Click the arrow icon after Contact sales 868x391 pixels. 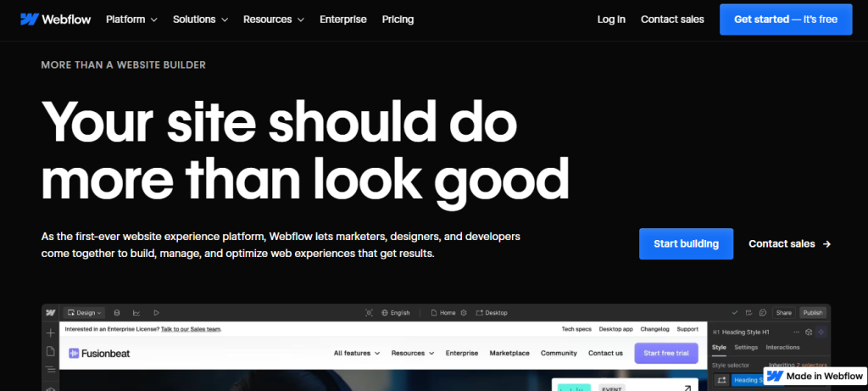[826, 243]
